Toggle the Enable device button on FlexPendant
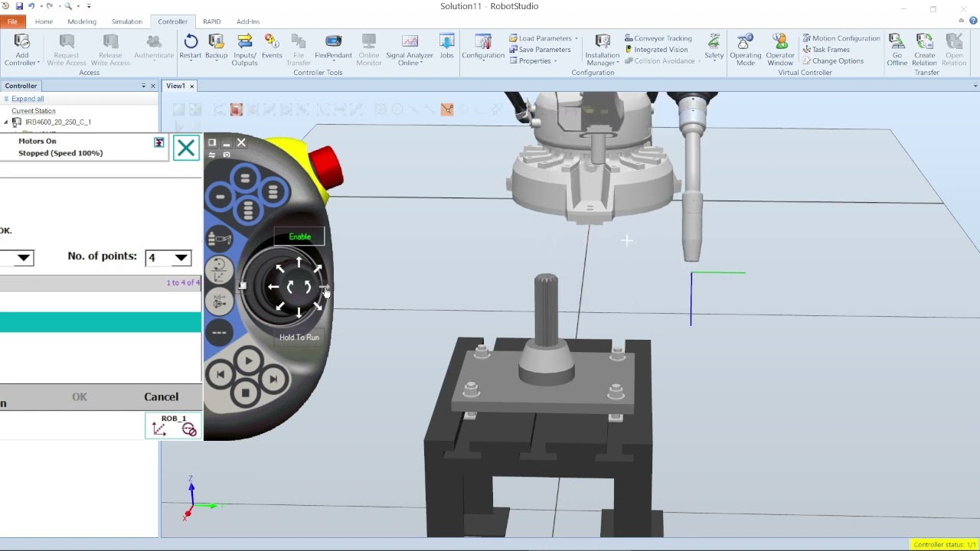This screenshot has width=980, height=551. tap(299, 237)
